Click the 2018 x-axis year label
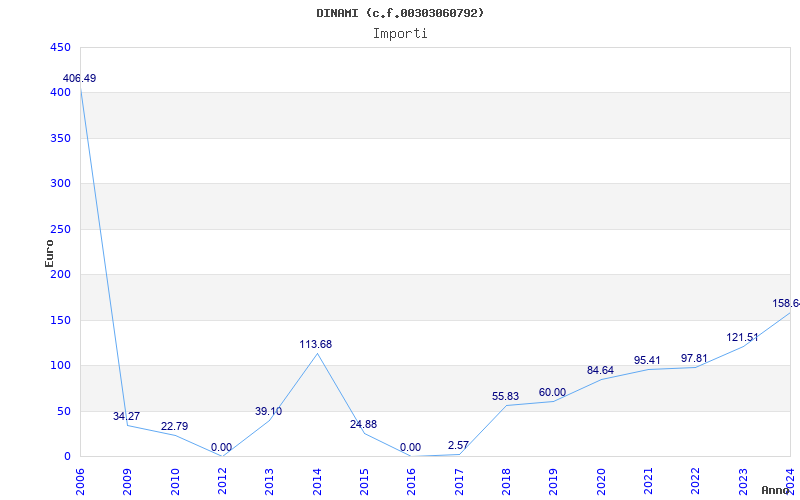This screenshot has width=800, height=500. [506, 482]
